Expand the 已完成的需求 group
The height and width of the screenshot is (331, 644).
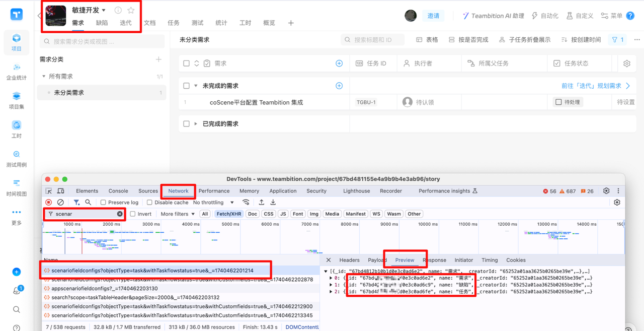[196, 124]
